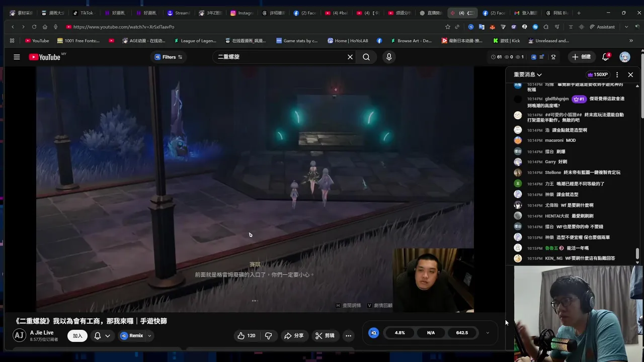This screenshot has width=644, height=362.
Task: Go back in browser history
Action: click(13, 27)
